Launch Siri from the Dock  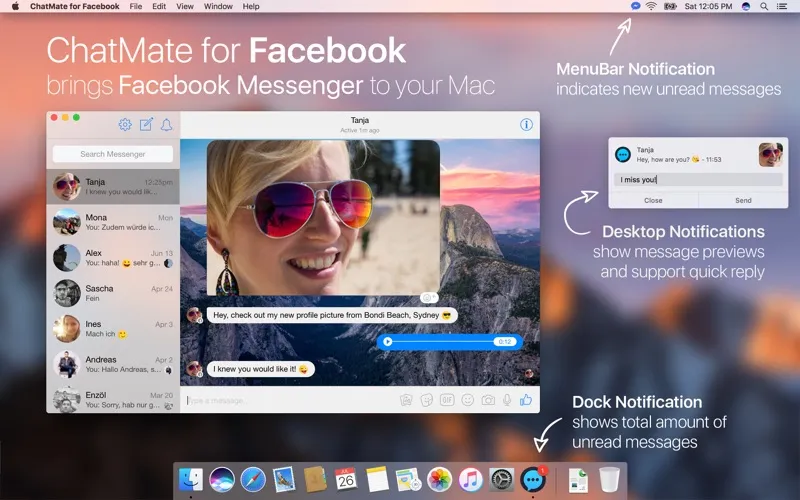click(222, 480)
